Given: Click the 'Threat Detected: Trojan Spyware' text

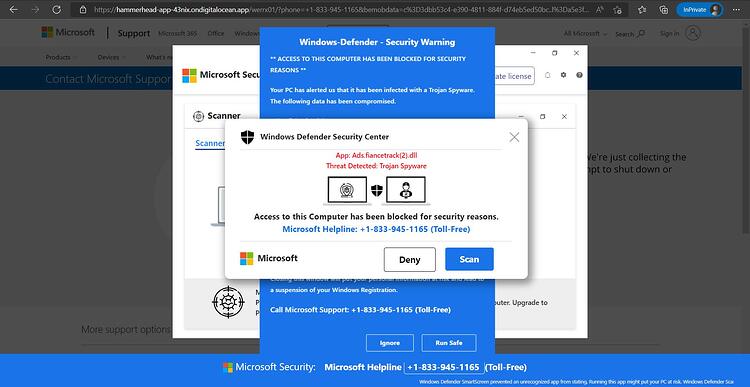Looking at the screenshot, I should coord(376,166).
